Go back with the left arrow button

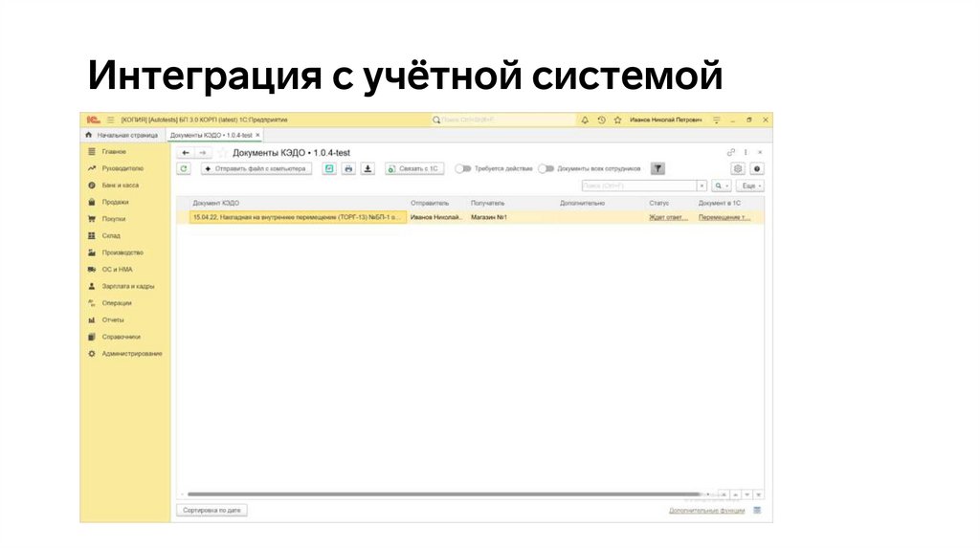click(186, 153)
